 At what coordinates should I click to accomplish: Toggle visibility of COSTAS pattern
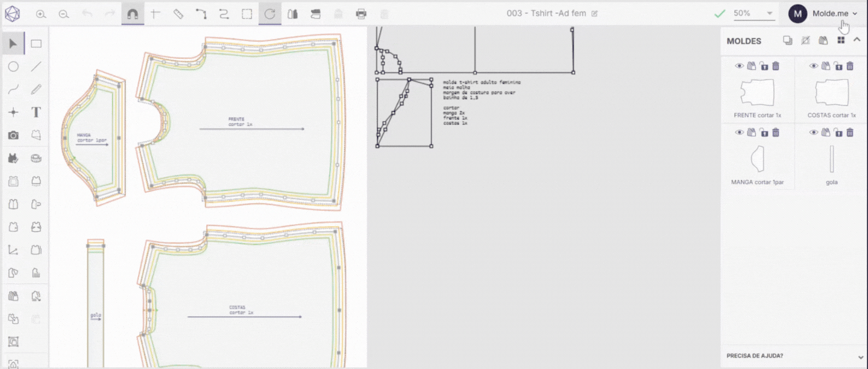[x=813, y=66]
